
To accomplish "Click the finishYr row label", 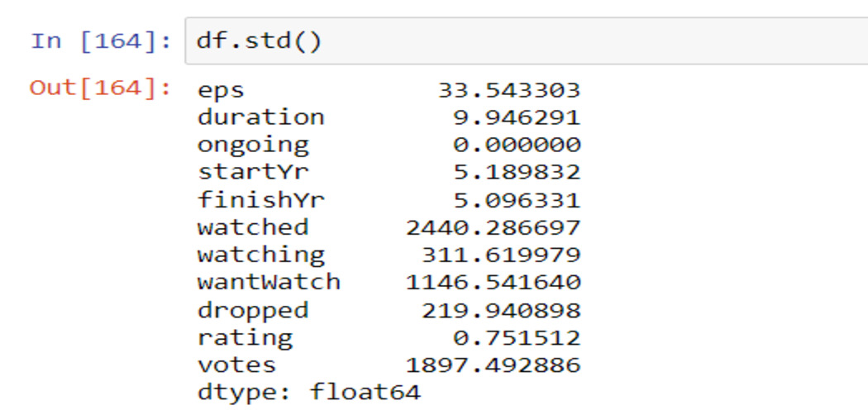I will [260, 200].
